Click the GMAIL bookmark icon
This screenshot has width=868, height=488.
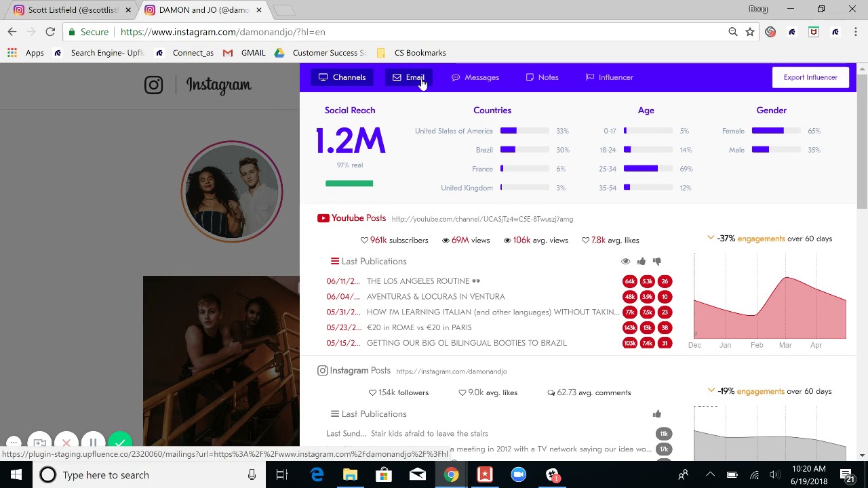(228, 53)
